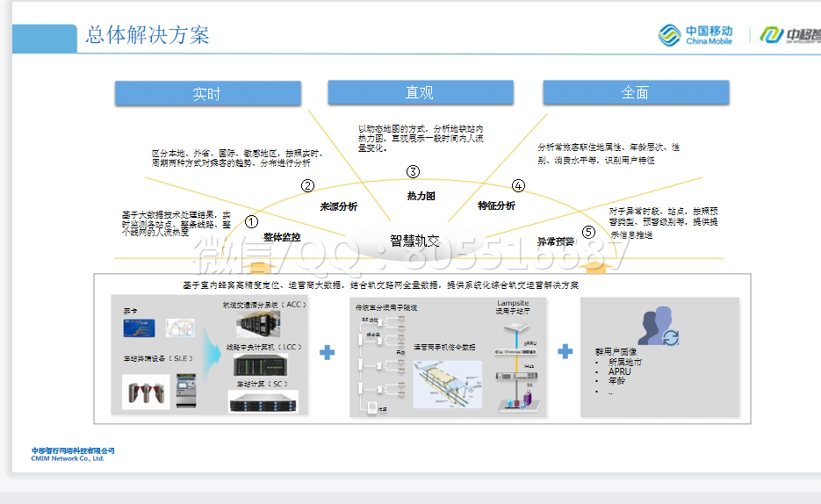This screenshot has height=504, width=821.
Task: Click the summary sentence atop the bottom box
Action: 381,285
